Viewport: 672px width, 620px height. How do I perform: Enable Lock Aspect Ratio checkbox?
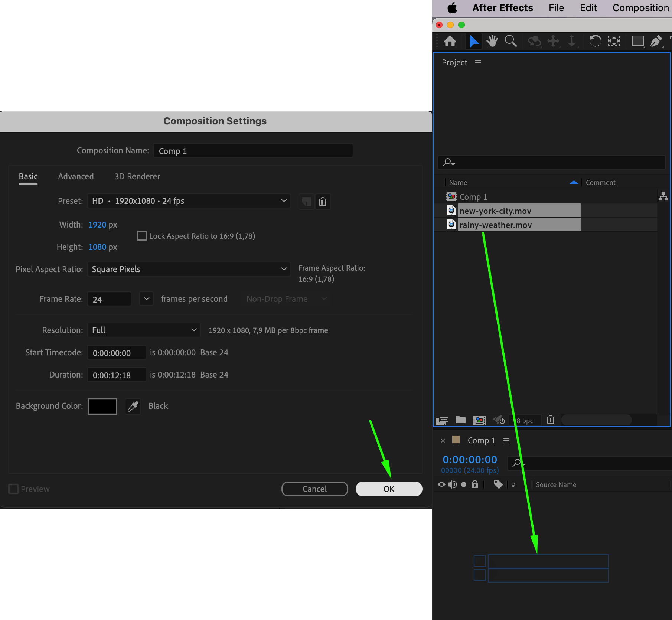click(x=141, y=236)
